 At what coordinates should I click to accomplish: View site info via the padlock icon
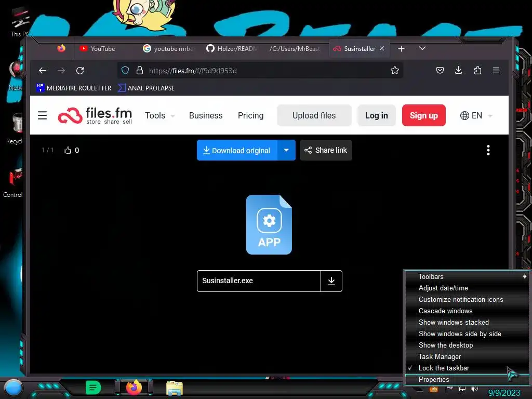(139, 70)
